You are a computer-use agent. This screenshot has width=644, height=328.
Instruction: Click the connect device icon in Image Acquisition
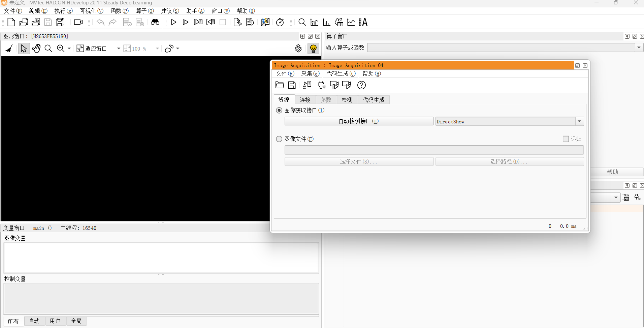(322, 85)
